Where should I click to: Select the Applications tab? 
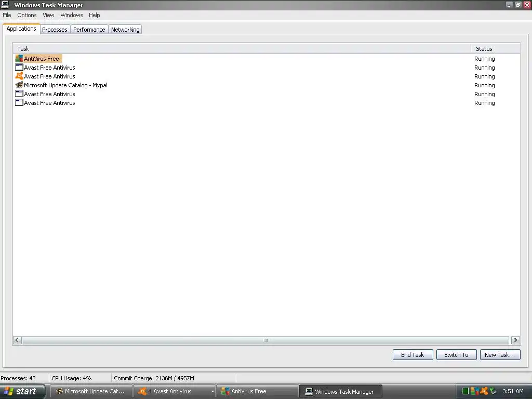click(x=21, y=29)
